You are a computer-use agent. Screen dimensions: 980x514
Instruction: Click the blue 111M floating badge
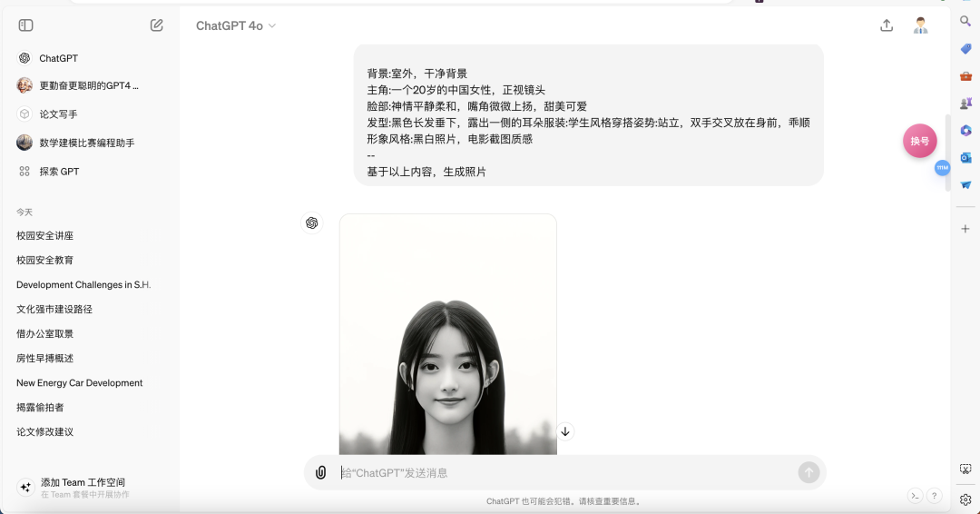942,168
